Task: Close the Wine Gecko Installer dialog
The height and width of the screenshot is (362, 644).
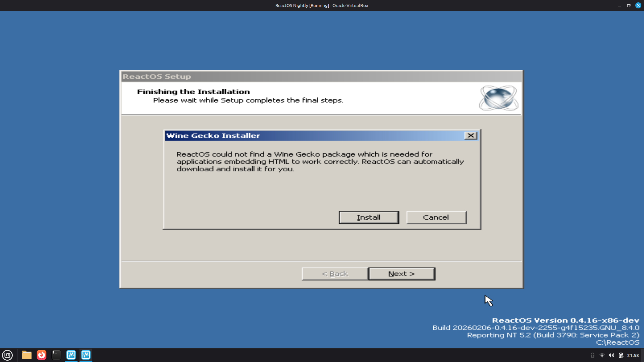Action: click(471, 135)
